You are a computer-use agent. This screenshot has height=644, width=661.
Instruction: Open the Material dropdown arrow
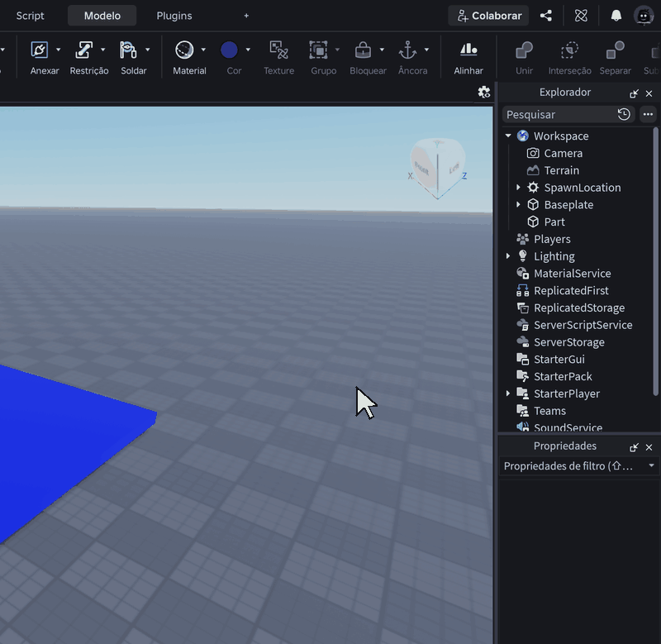(203, 50)
